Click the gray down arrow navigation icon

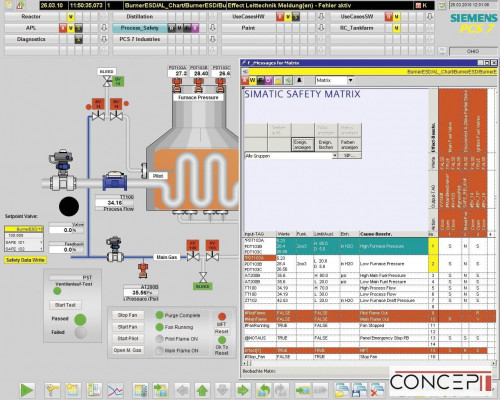click(222, 390)
